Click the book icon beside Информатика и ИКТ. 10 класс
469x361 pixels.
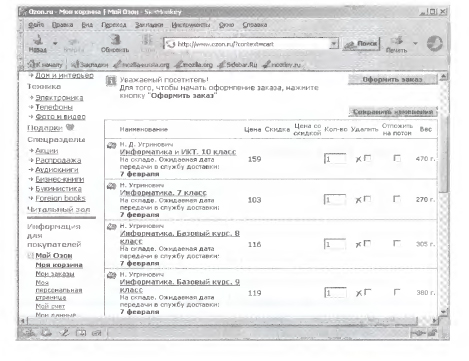point(111,146)
